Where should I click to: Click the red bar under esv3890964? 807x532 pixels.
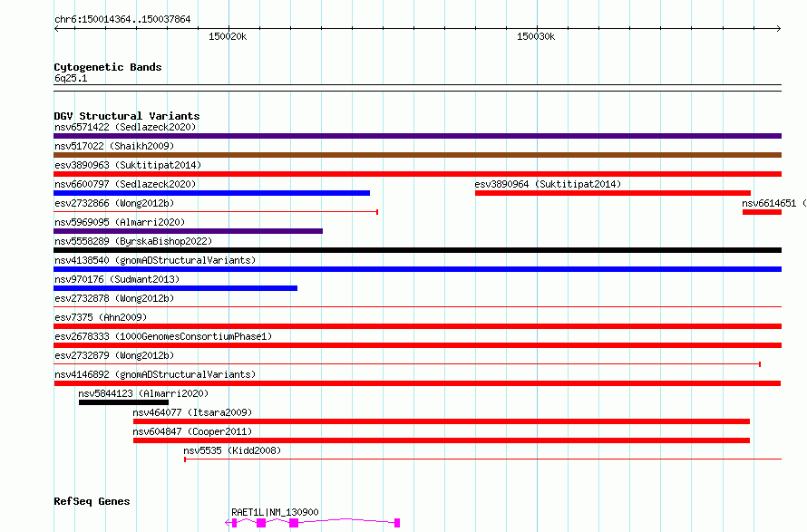tap(612, 193)
